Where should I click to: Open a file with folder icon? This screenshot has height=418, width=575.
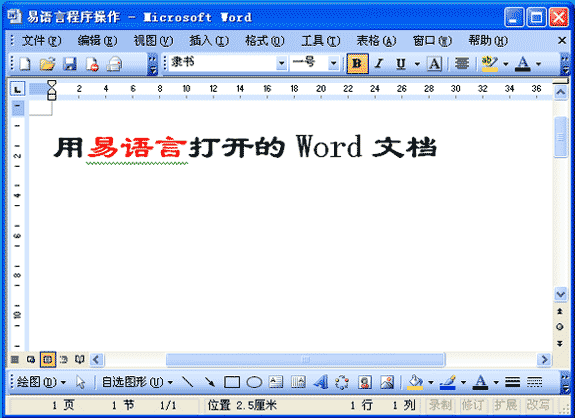click(x=47, y=64)
